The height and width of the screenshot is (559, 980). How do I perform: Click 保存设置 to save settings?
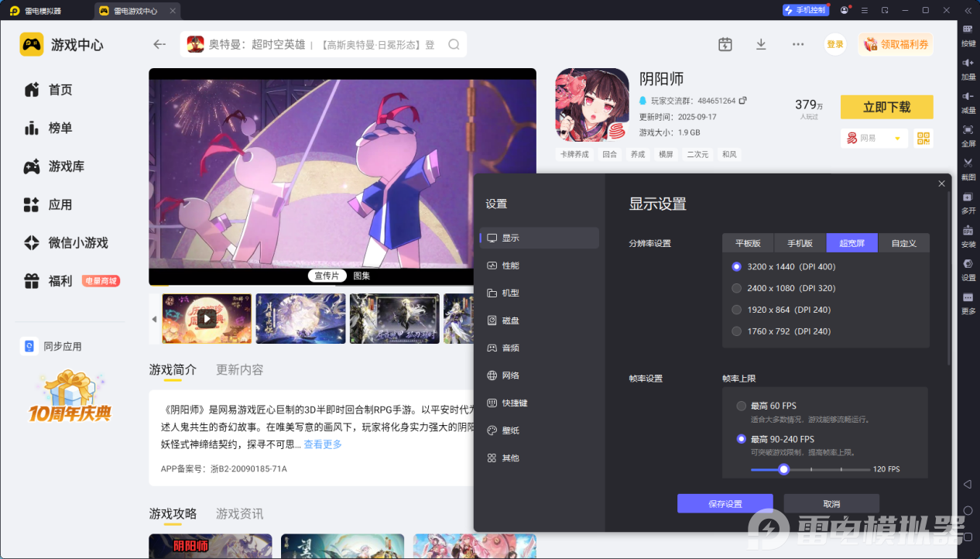click(x=725, y=503)
